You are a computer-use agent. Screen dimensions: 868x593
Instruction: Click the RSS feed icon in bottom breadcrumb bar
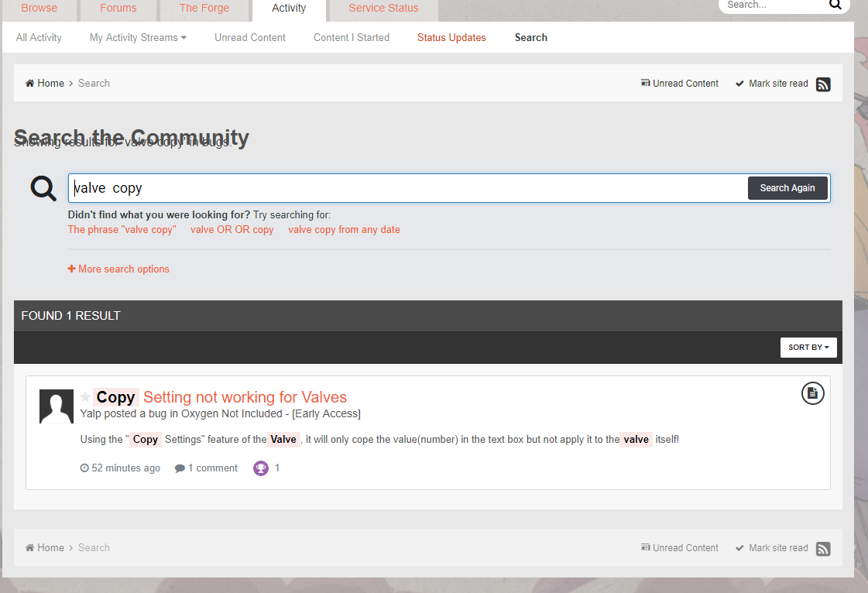tap(823, 549)
